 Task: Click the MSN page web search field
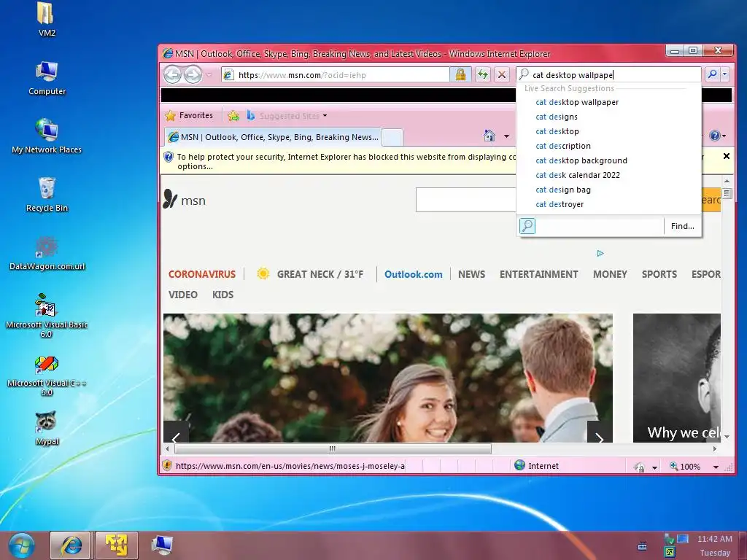466,200
